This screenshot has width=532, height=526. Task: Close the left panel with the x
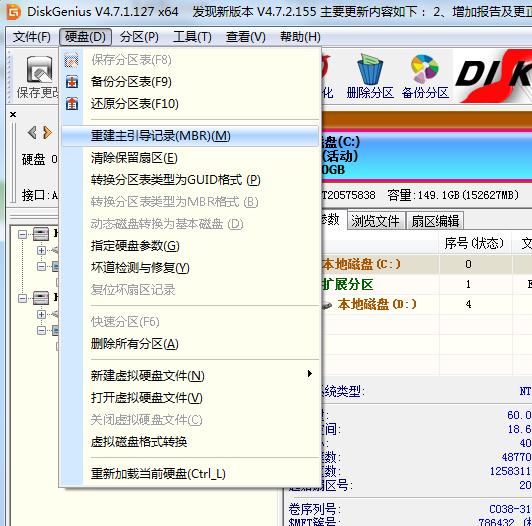point(13,114)
